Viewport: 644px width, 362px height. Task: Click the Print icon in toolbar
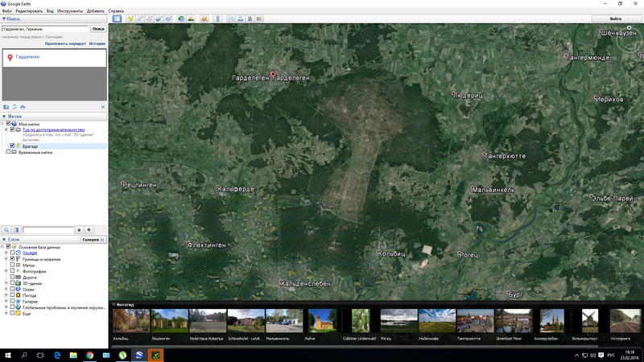click(242, 18)
